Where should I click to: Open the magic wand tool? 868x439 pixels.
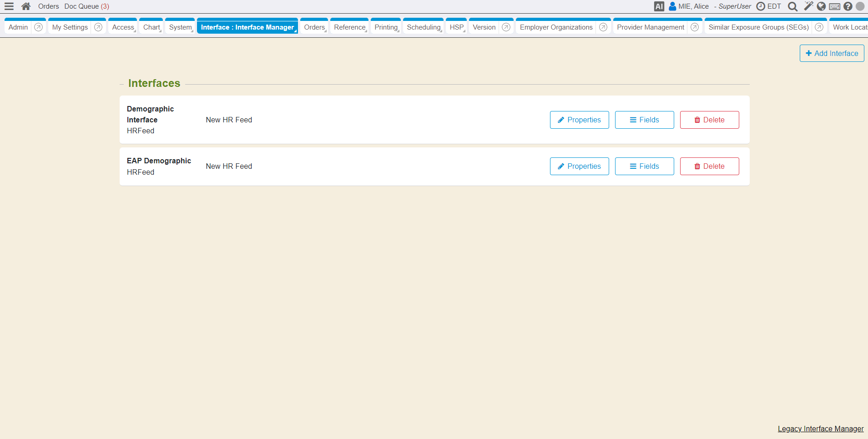click(x=808, y=6)
